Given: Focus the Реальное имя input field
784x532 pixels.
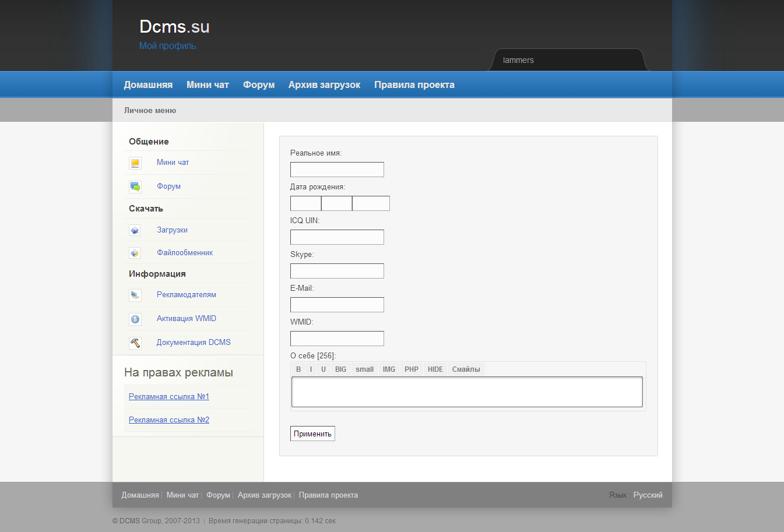Looking at the screenshot, I should (337, 170).
